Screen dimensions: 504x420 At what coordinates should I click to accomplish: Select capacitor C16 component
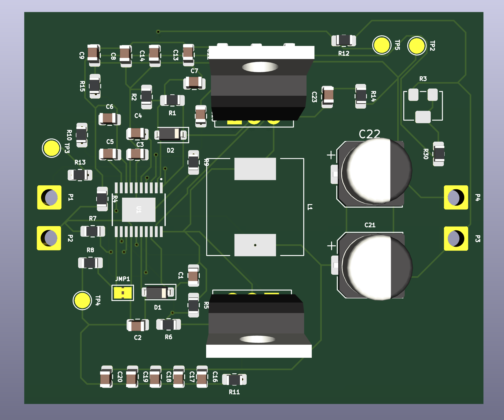202,377
